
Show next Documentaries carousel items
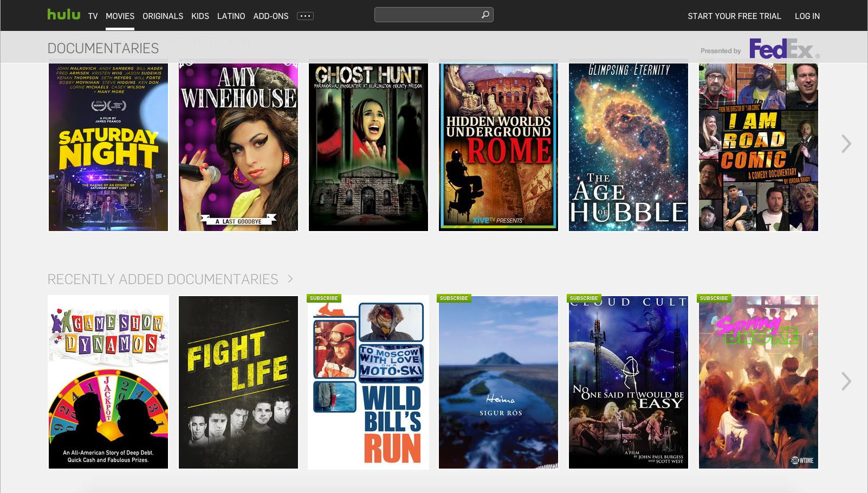pyautogui.click(x=846, y=144)
